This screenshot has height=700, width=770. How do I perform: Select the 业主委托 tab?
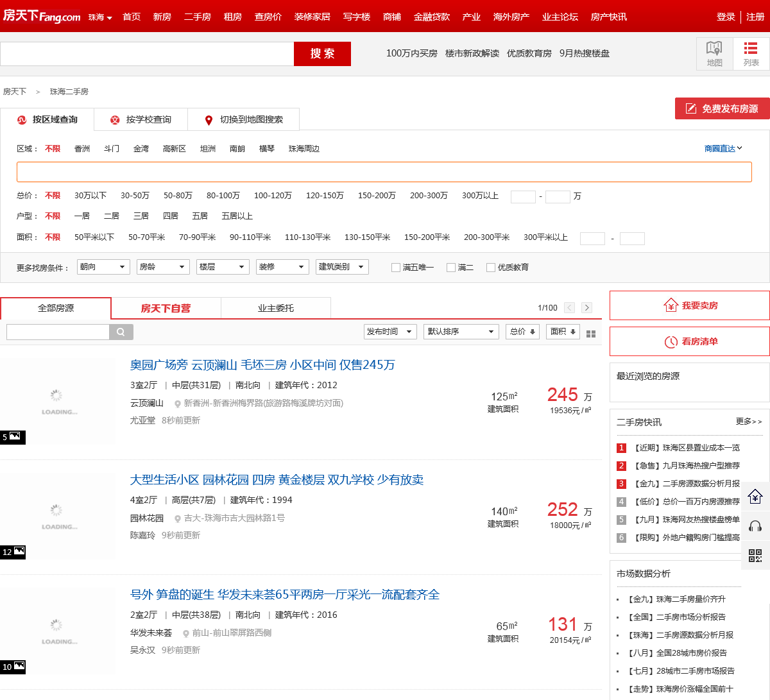[276, 309]
